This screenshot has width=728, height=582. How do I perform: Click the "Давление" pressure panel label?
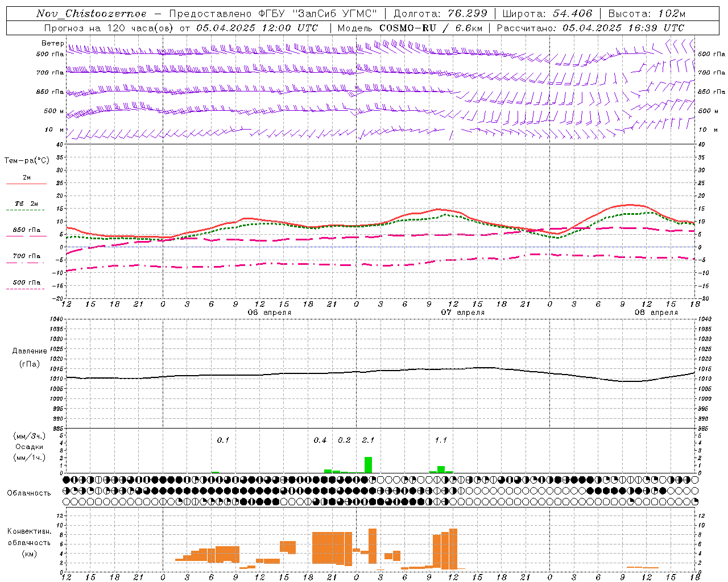pos(28,351)
